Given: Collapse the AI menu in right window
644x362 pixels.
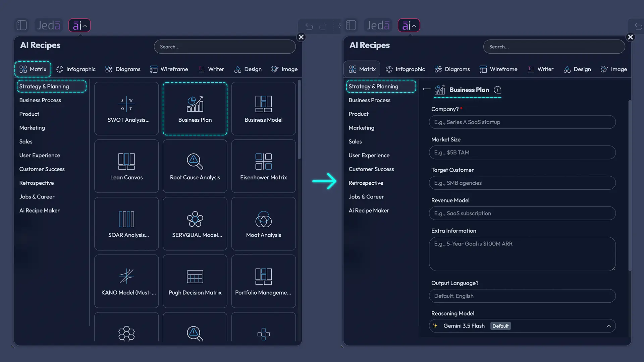Looking at the screenshot, I should [409, 25].
